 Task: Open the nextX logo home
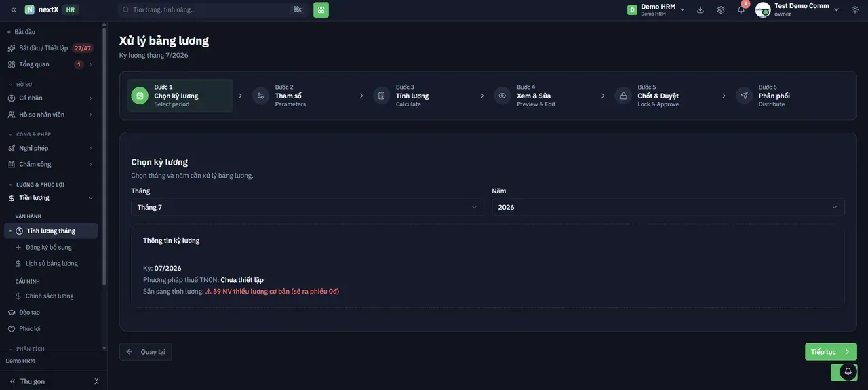pyautogui.click(x=42, y=9)
